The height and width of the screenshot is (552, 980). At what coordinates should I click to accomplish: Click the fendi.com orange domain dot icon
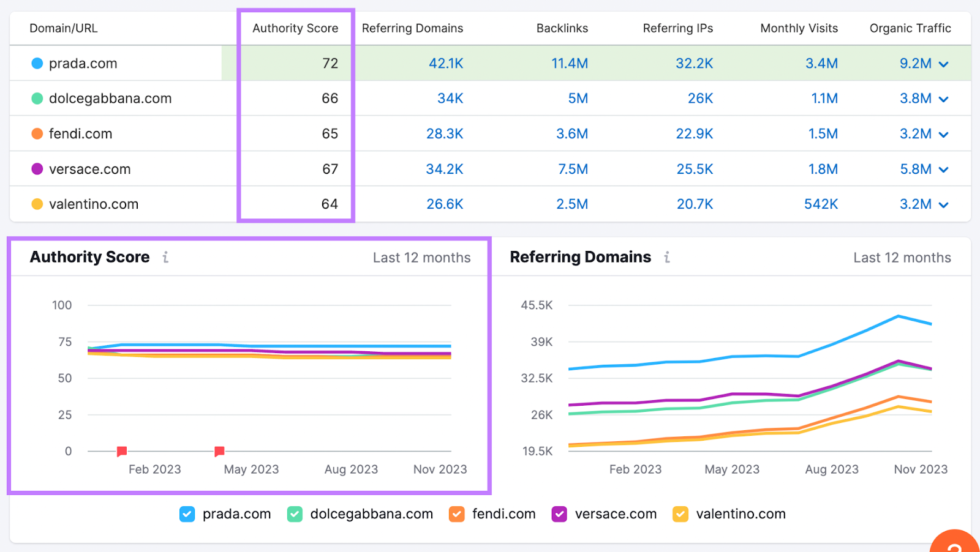click(x=36, y=133)
